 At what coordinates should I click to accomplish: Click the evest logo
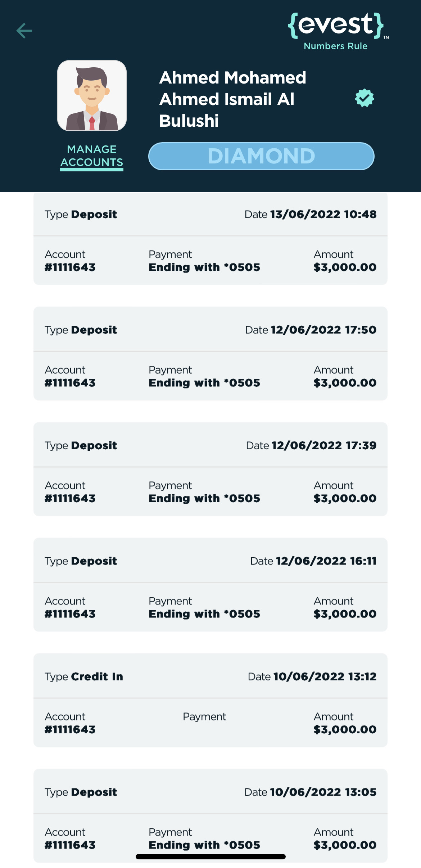point(336,25)
